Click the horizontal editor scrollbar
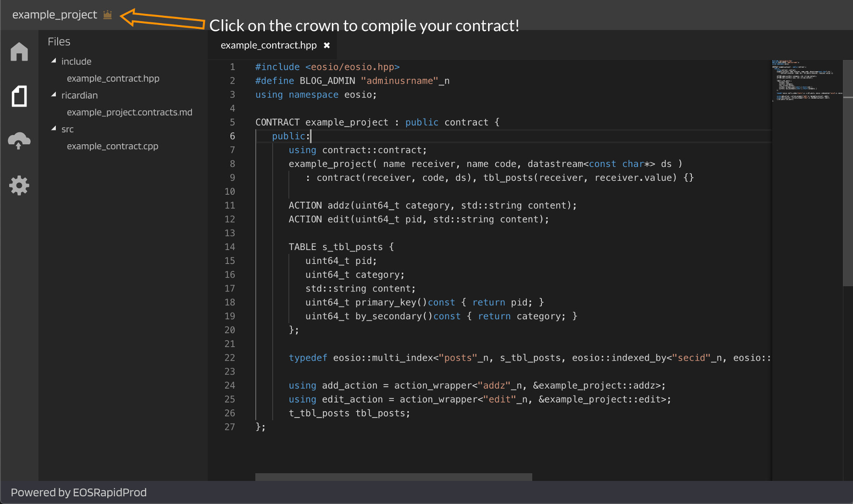 (393, 477)
